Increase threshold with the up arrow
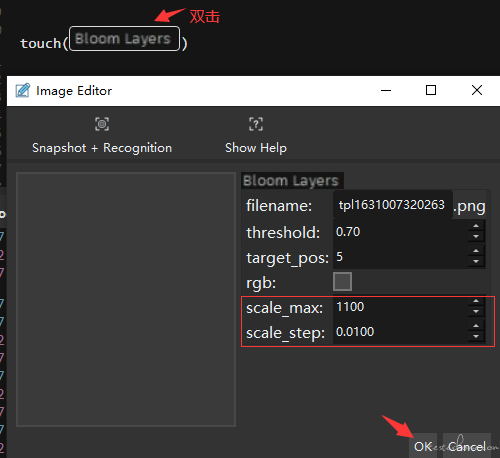This screenshot has width=500, height=458. coord(476,226)
